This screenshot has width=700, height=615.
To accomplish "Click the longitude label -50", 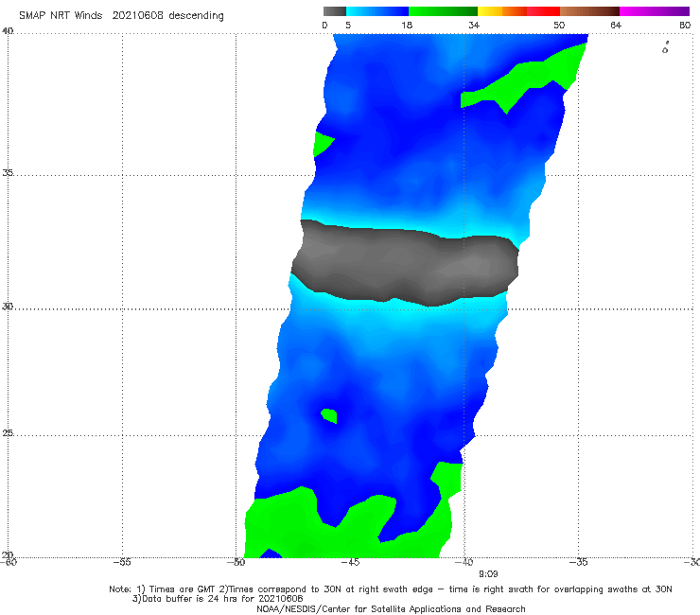I will [x=236, y=562].
